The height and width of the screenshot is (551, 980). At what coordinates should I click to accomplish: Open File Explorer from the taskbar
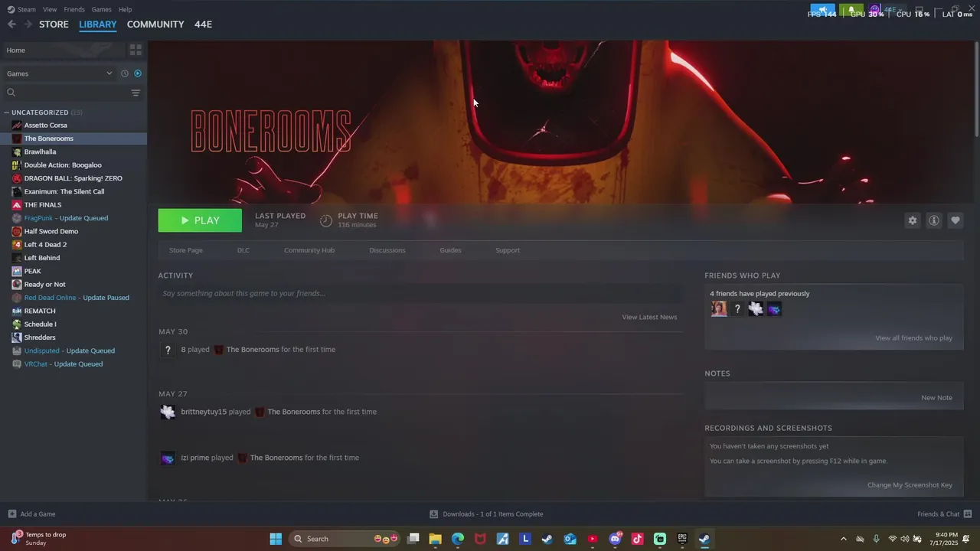pyautogui.click(x=435, y=539)
